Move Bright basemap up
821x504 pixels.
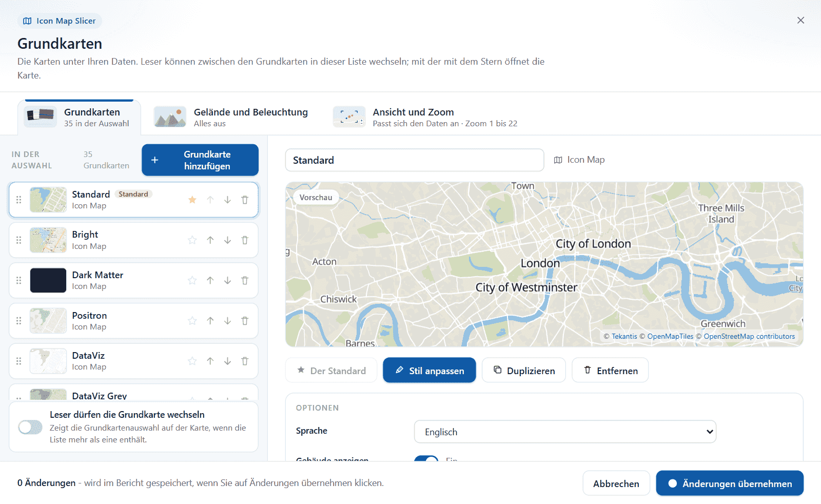click(210, 240)
